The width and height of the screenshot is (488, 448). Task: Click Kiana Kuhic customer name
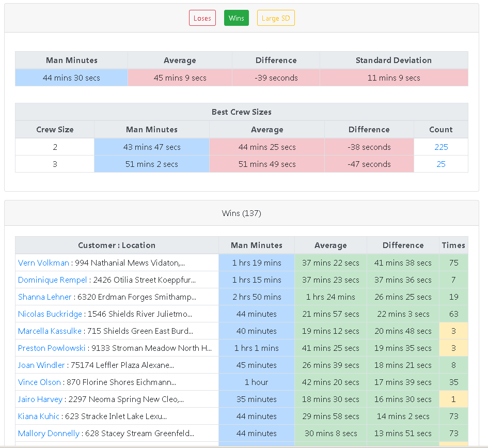39,416
